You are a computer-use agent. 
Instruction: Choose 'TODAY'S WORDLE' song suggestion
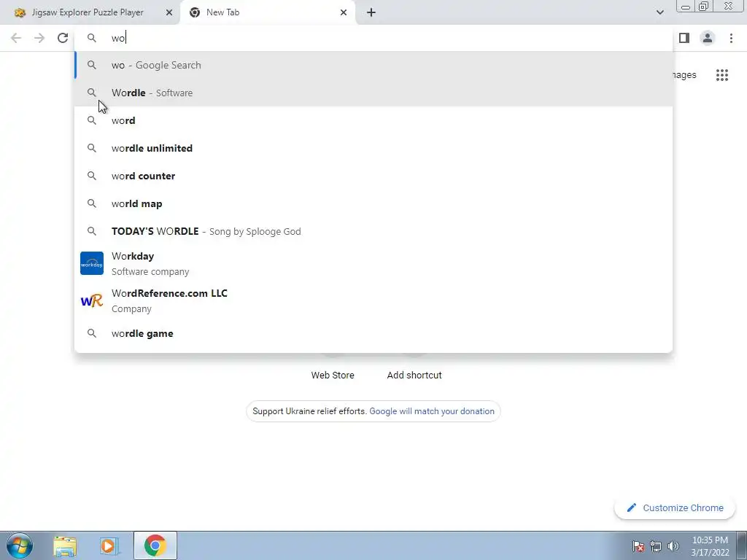pyautogui.click(x=373, y=231)
